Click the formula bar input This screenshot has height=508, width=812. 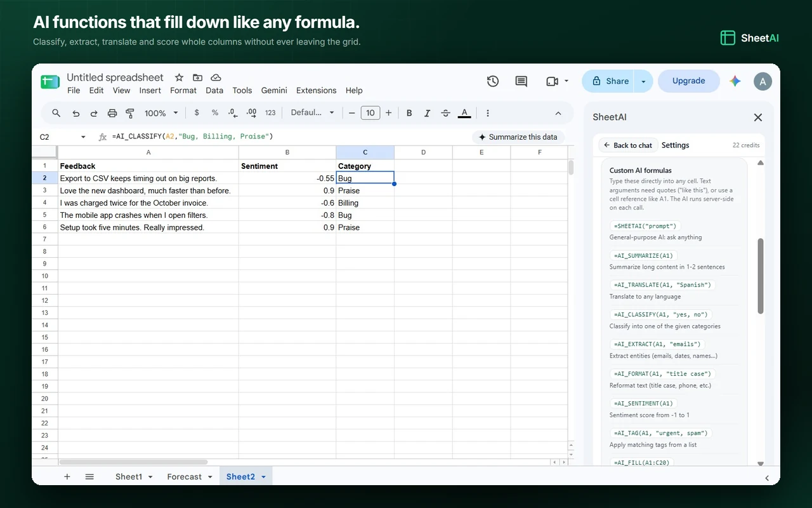[x=288, y=137]
